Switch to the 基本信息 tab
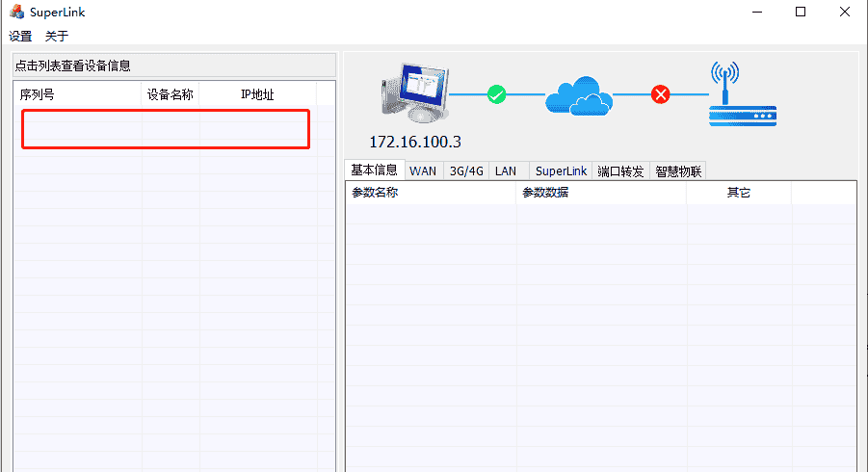 pos(374,170)
